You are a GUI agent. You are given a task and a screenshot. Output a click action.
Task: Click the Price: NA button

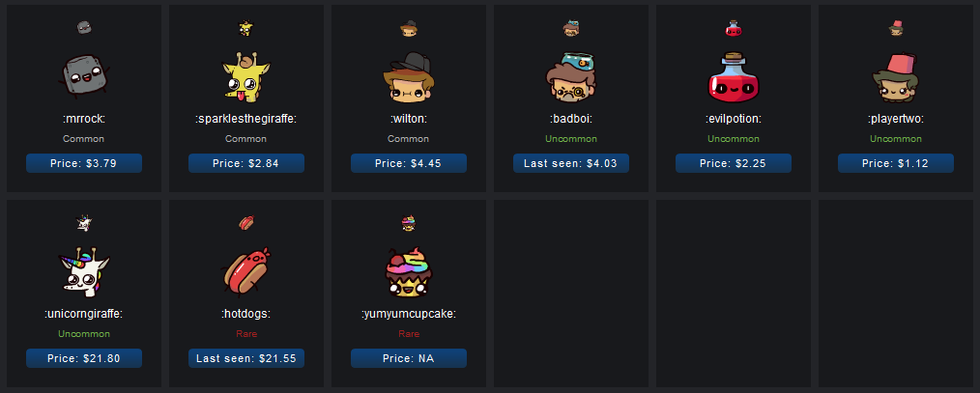point(409,358)
